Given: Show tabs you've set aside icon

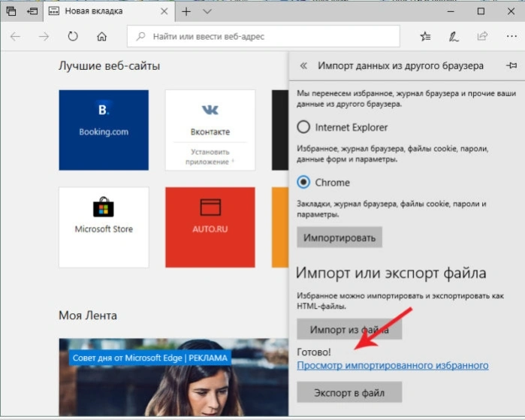Looking at the screenshot, I should (x=11, y=11).
